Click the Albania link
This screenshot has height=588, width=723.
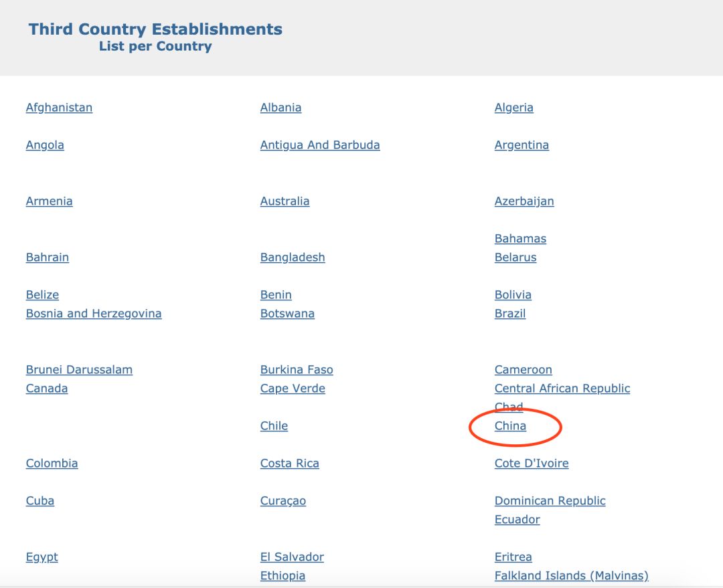click(280, 108)
